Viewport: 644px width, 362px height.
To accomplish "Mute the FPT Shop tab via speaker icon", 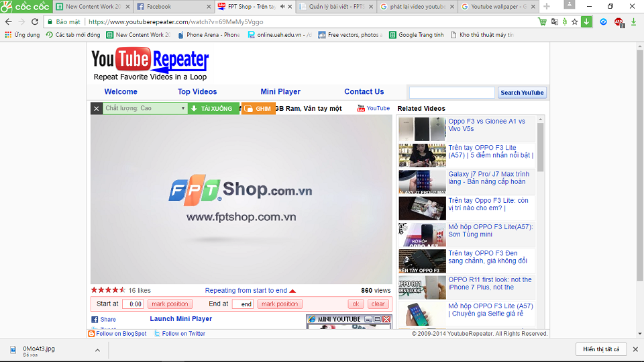I will click(x=282, y=7).
